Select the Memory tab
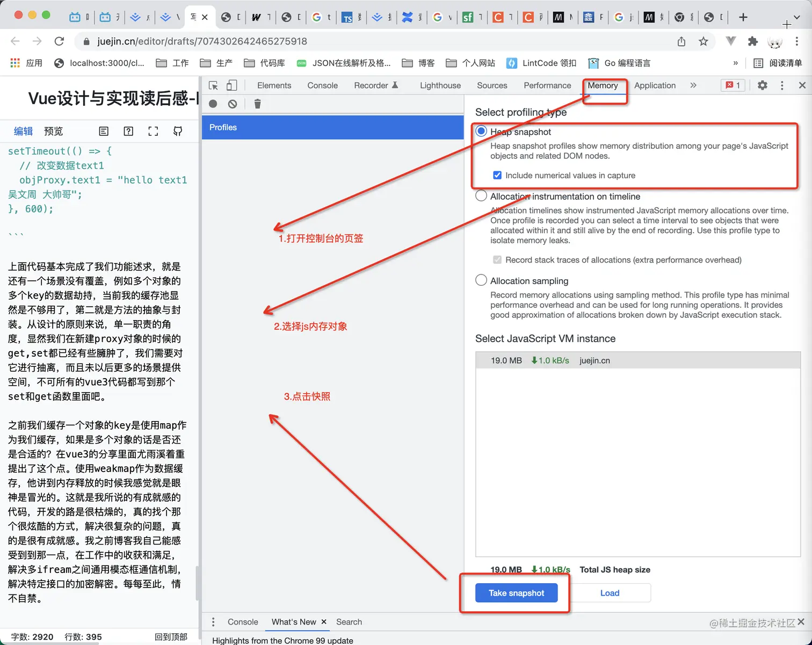 603,85
